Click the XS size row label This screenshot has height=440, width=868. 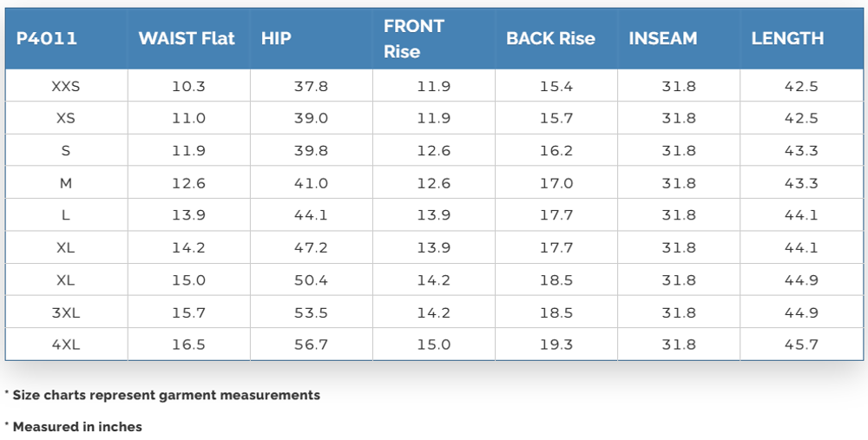click(x=66, y=119)
